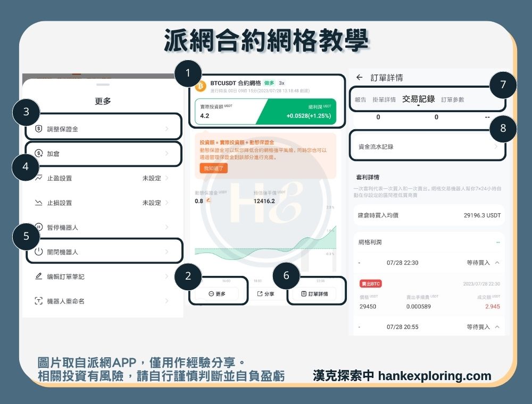Image resolution: width=532 pixels, height=404 pixels.
Task: Click the falling chart icon beside 止損設置
Action: click(x=39, y=203)
